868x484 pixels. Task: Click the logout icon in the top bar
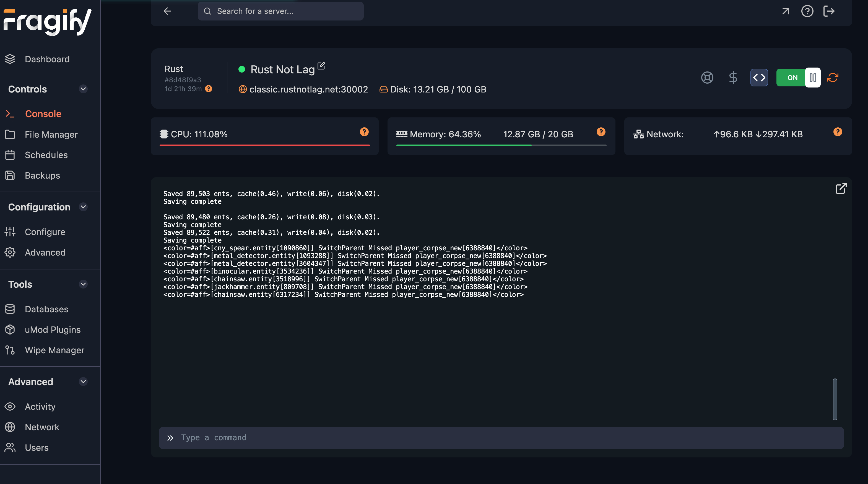pos(829,11)
